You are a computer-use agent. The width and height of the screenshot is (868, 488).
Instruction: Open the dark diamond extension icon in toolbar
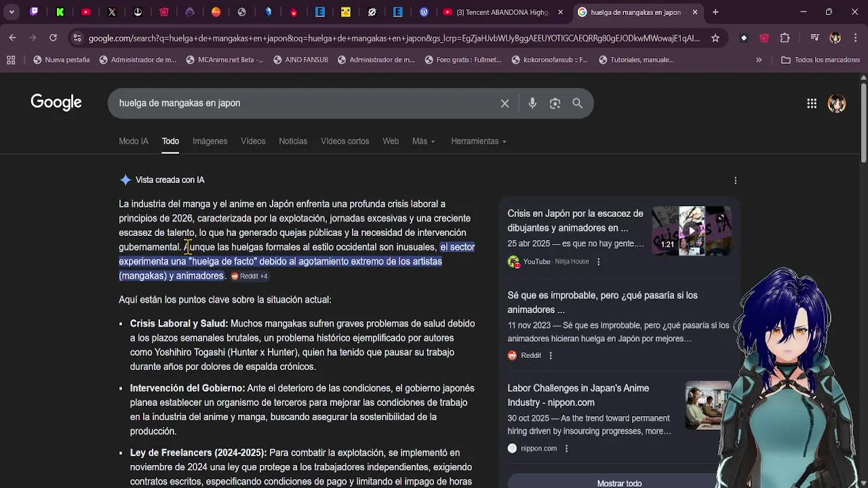pos(744,38)
